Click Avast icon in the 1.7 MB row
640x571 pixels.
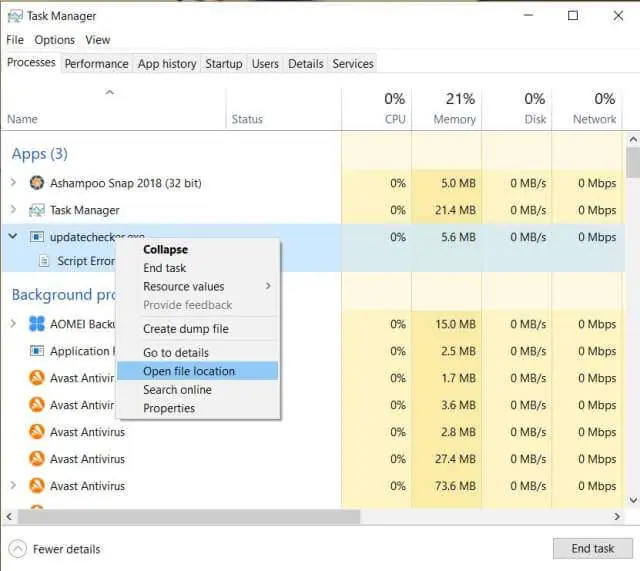37,378
